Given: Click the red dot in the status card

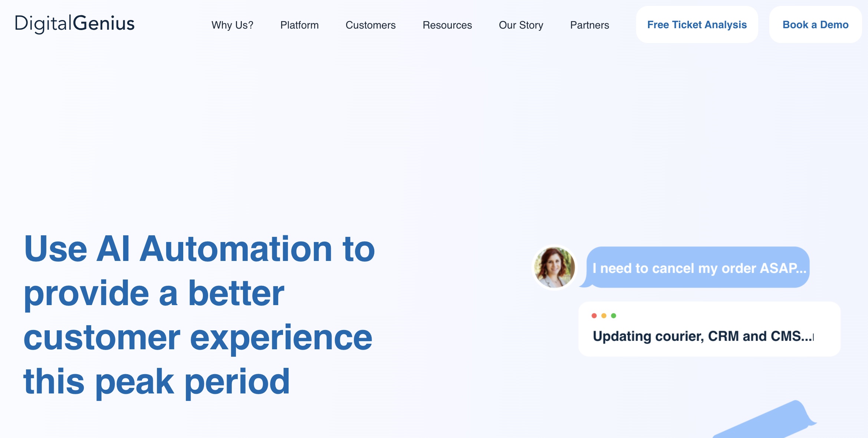Looking at the screenshot, I should [594, 316].
